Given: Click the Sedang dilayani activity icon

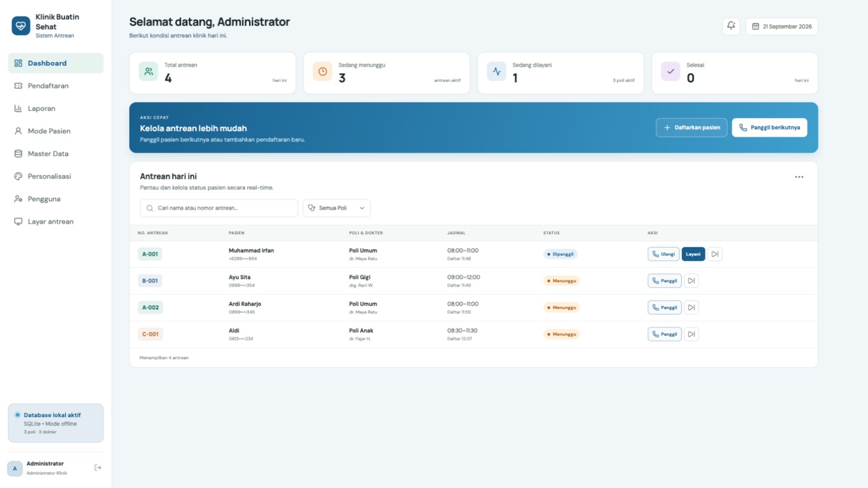Looking at the screenshot, I should click(497, 72).
